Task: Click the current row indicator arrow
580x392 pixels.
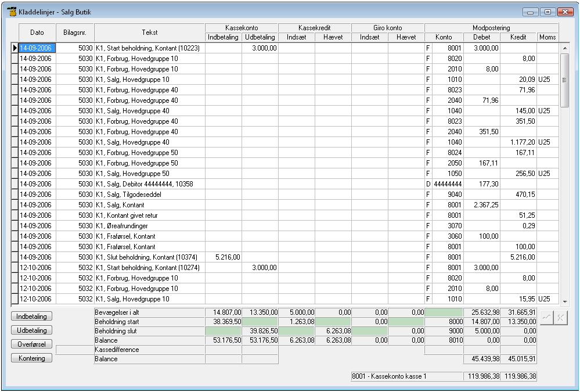Action: point(15,48)
